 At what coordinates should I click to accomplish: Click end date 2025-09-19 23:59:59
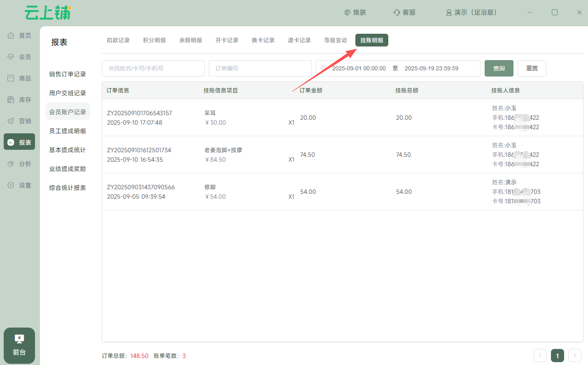pos(432,68)
